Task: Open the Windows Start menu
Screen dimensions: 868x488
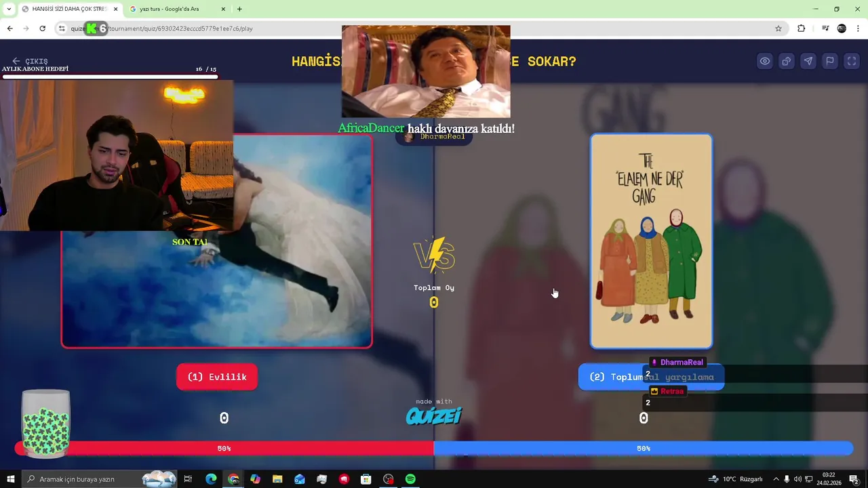Action: pos(10,479)
